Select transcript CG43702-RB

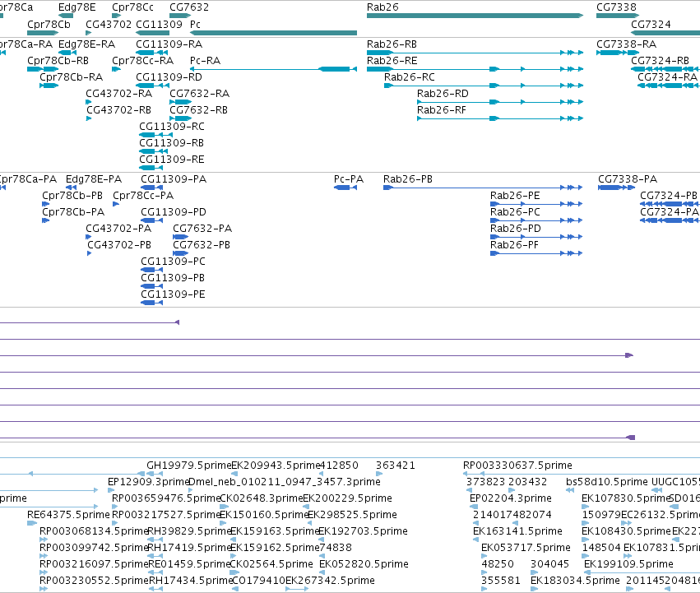(x=118, y=110)
